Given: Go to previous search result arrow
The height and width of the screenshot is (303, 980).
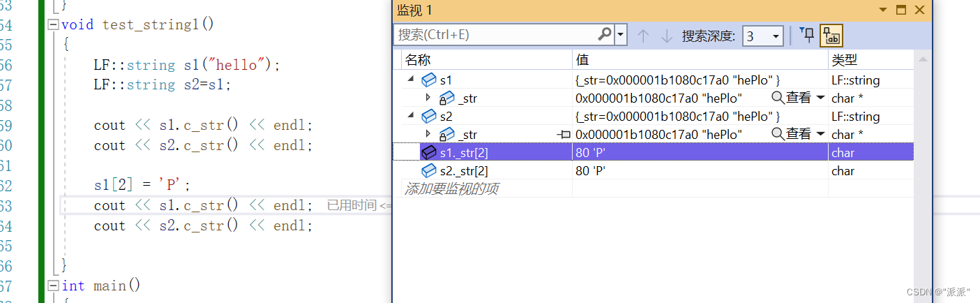Looking at the screenshot, I should [643, 36].
